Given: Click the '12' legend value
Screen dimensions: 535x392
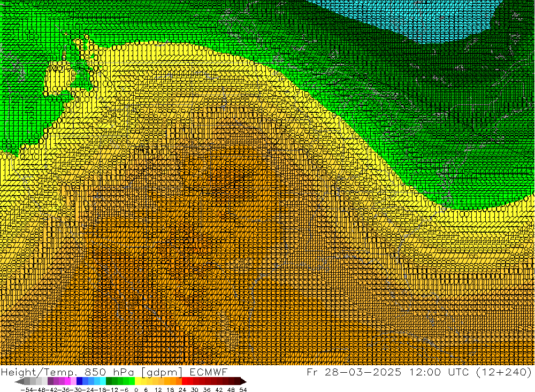Looking at the screenshot, I should 158,390.
